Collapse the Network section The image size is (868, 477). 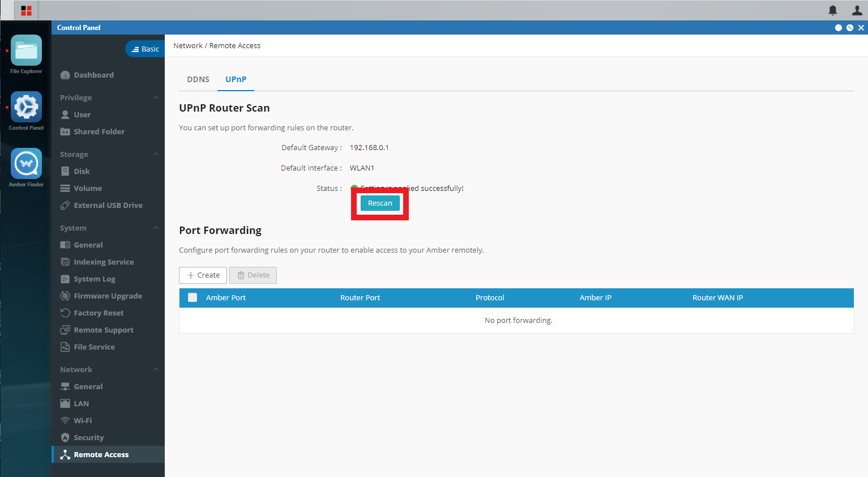tap(156, 369)
